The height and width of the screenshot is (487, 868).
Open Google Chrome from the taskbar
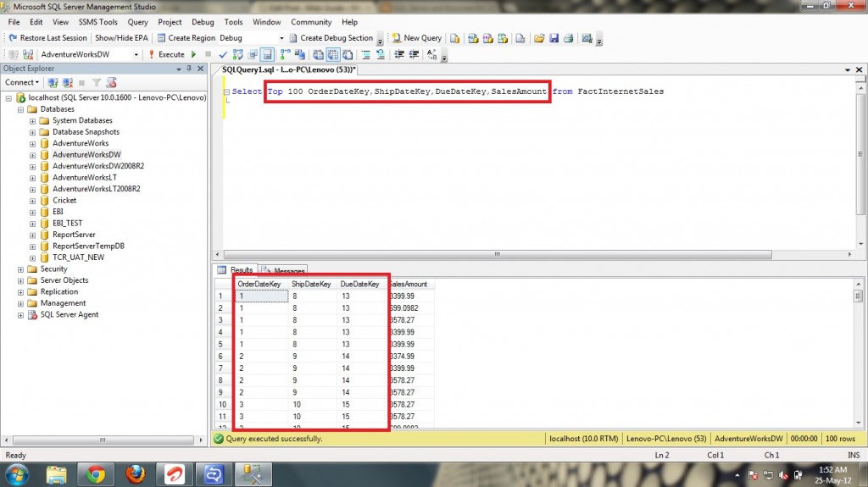tap(95, 474)
